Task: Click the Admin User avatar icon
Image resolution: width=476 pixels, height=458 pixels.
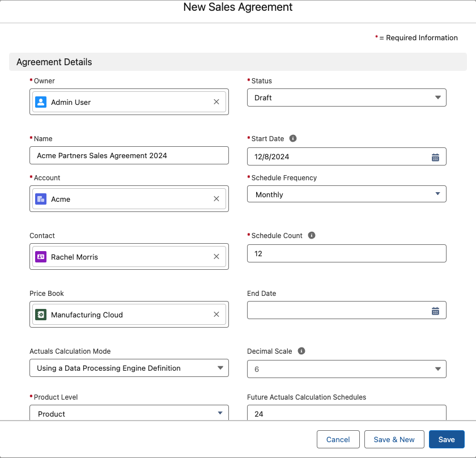Action: tap(41, 101)
